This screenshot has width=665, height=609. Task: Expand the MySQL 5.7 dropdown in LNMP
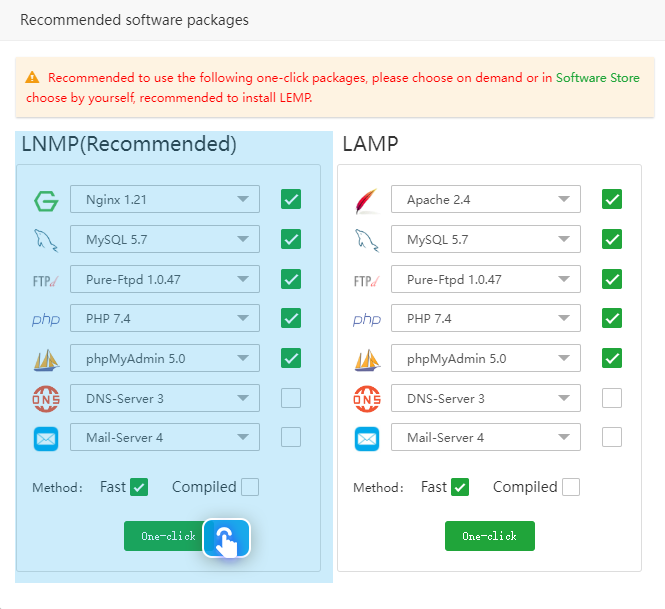point(165,239)
